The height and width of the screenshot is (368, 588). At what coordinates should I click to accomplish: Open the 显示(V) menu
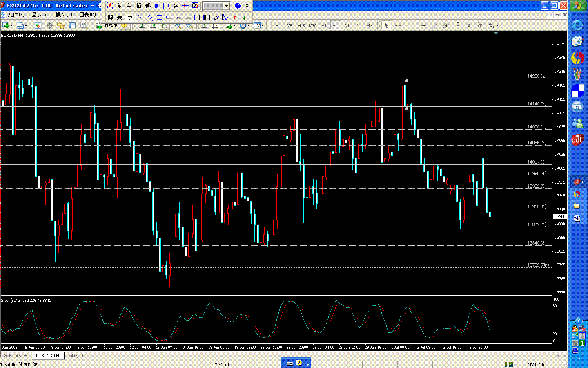click(x=40, y=15)
